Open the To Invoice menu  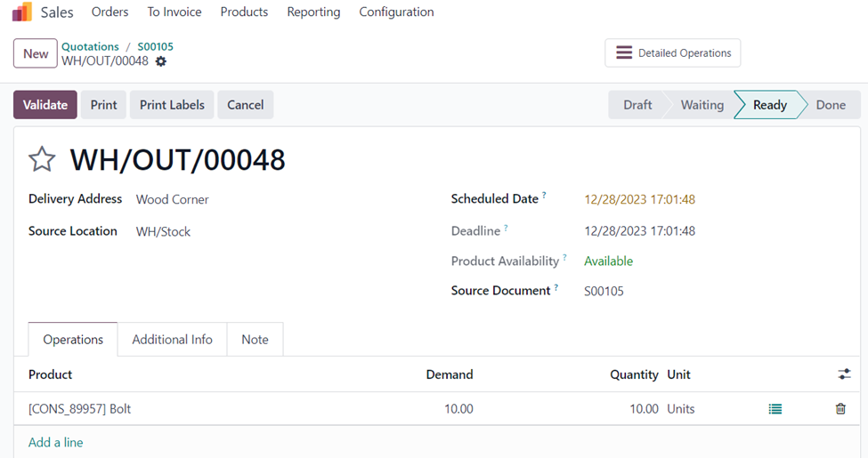174,12
